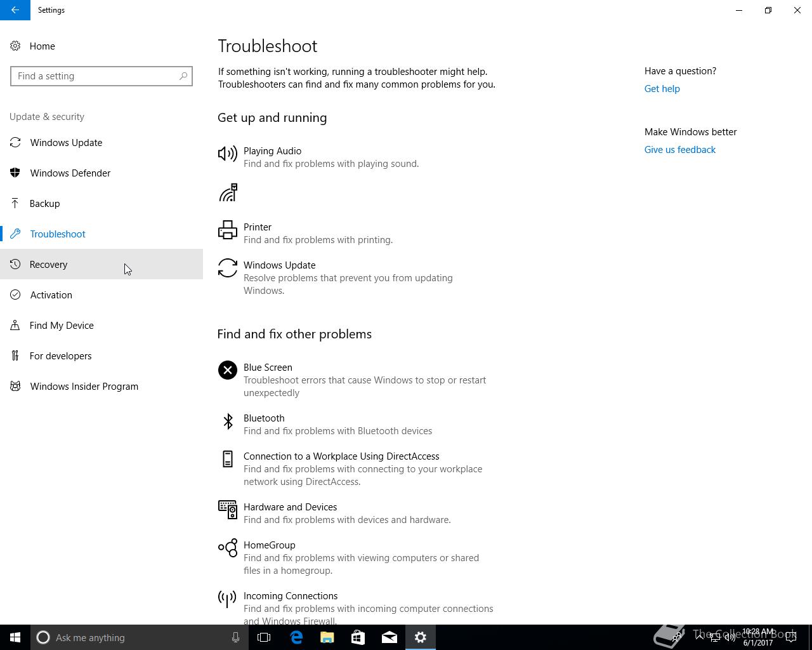Click the Give us feedback link
812x650 pixels.
(679, 150)
